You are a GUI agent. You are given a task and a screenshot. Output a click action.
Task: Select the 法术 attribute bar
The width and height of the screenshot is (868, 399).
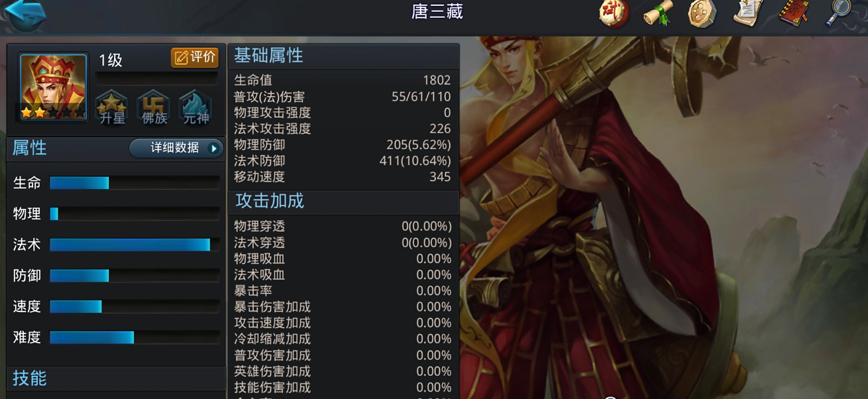tap(135, 245)
